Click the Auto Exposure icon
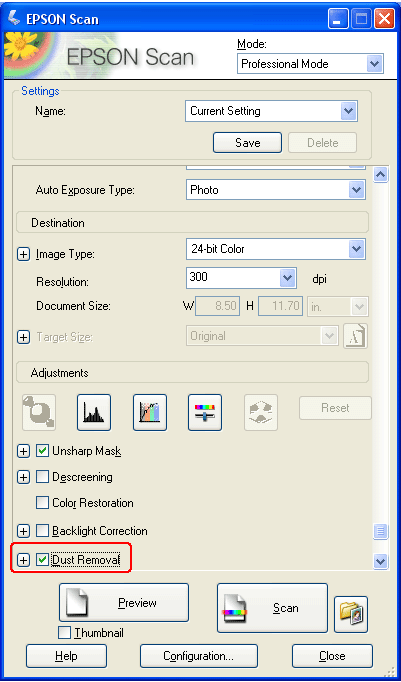The image size is (401, 682). click(x=39, y=412)
